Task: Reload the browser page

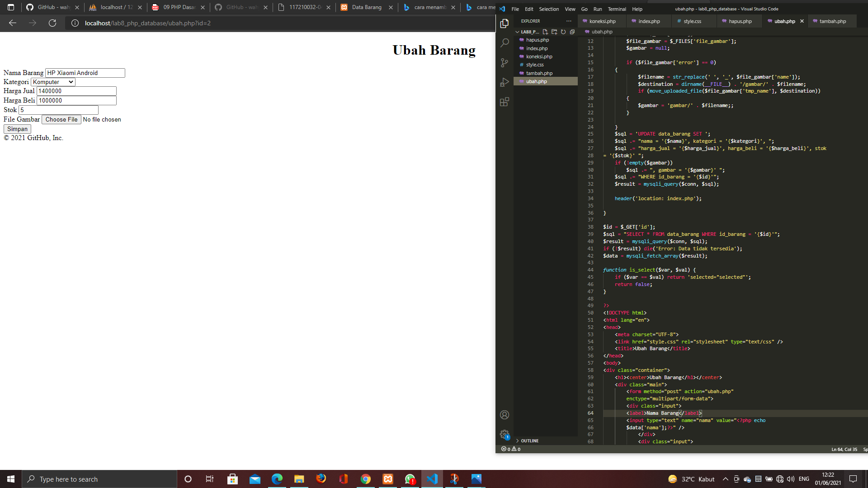Action: click(x=52, y=23)
